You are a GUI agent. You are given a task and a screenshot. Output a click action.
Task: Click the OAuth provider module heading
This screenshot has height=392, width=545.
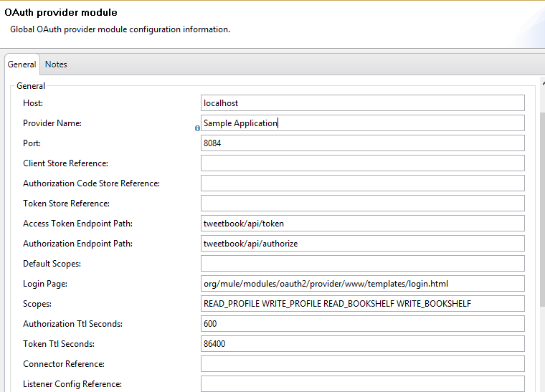61,13
